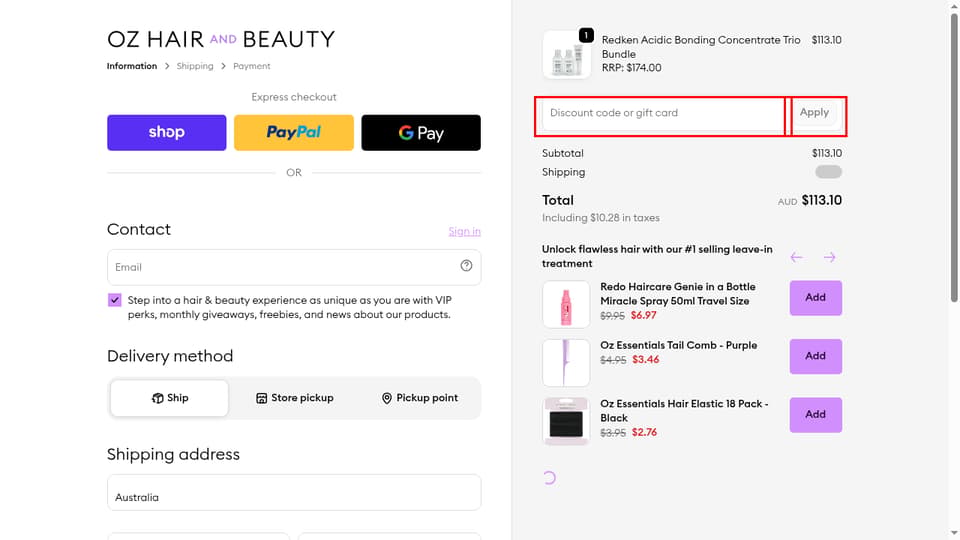Click the Hair Elastic sale price $2.76
The height and width of the screenshot is (540, 960).
click(644, 432)
